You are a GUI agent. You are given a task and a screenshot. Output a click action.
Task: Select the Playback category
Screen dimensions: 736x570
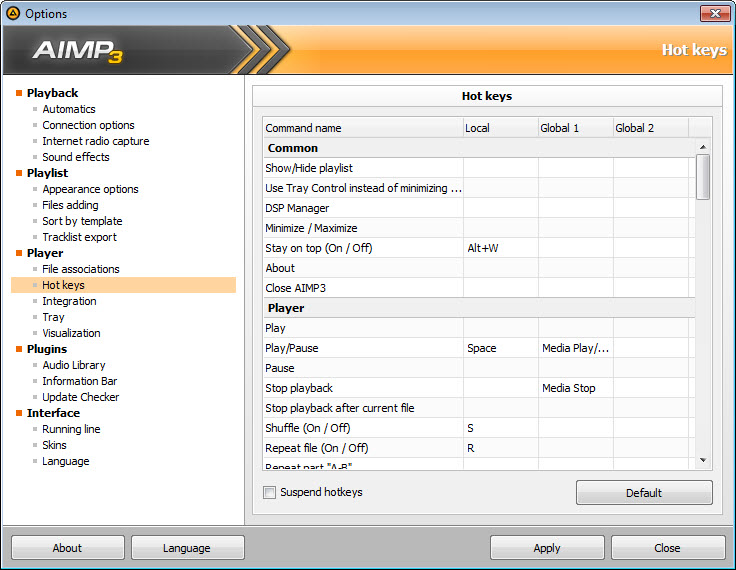[52, 93]
